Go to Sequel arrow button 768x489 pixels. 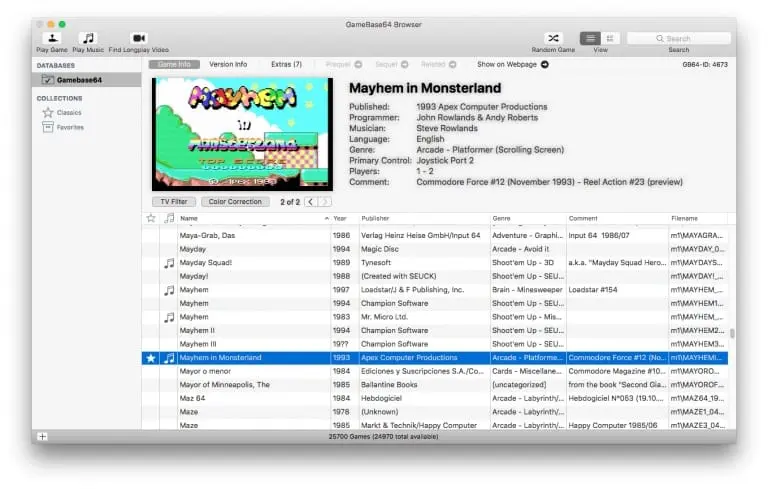click(405, 64)
